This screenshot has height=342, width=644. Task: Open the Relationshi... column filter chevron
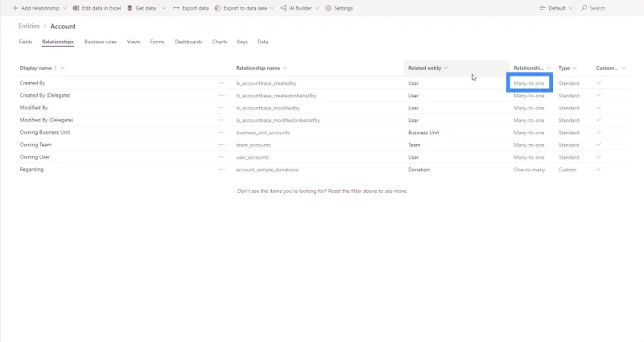point(549,68)
